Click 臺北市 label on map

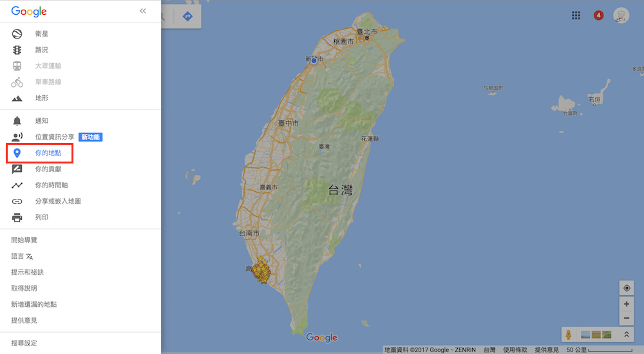[x=367, y=32]
